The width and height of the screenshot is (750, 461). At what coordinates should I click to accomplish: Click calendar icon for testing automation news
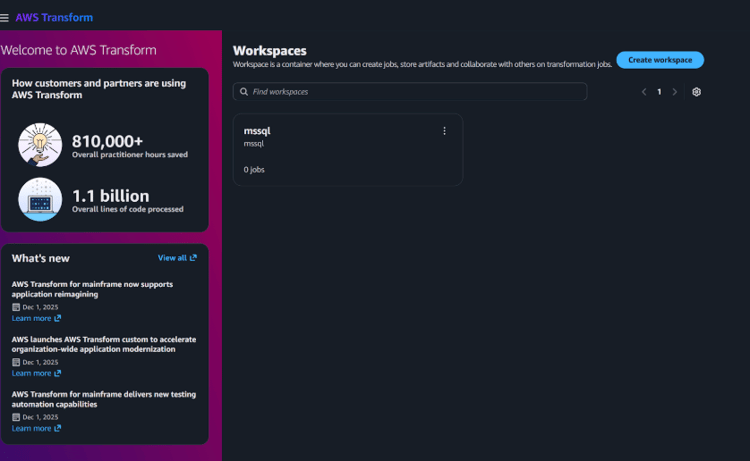pyautogui.click(x=16, y=417)
